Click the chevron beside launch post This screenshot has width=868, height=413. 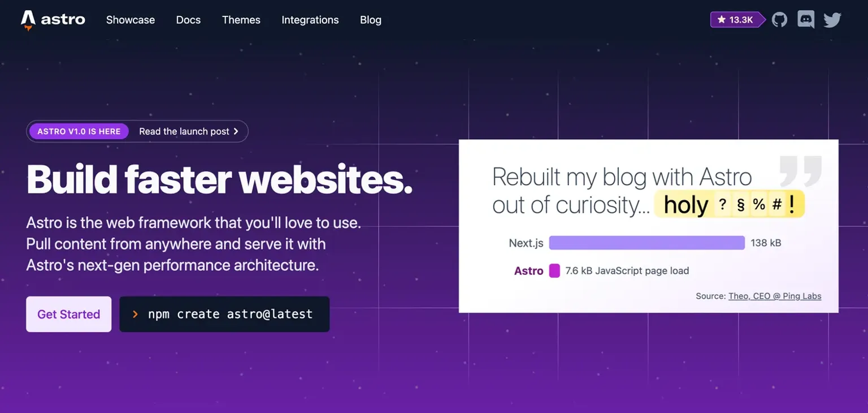(x=236, y=131)
